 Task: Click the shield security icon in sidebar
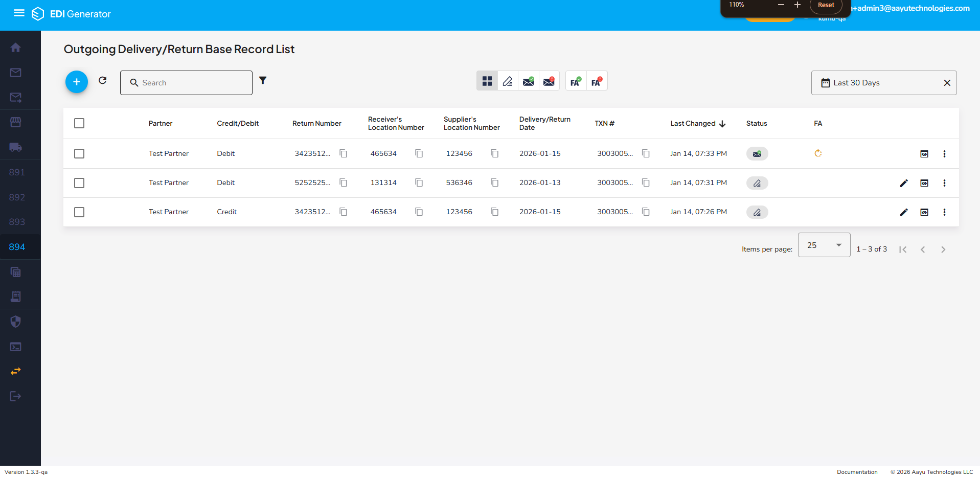(x=15, y=322)
